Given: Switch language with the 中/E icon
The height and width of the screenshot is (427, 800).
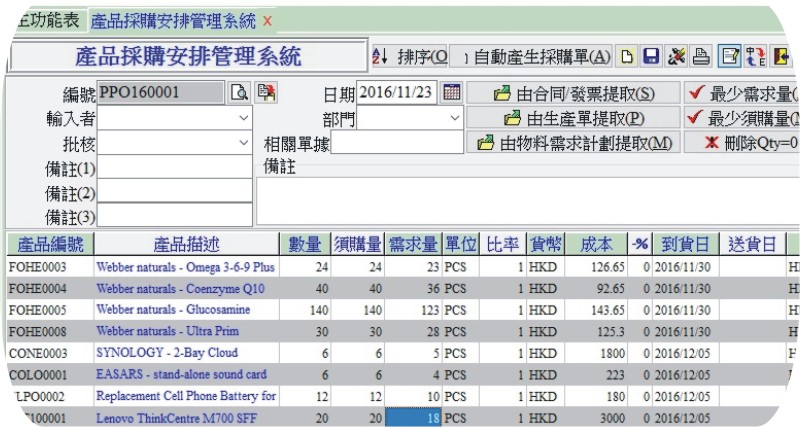Looking at the screenshot, I should [x=756, y=57].
